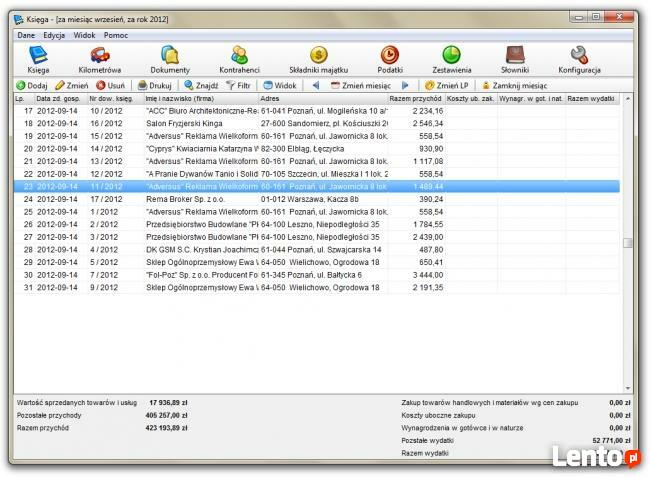Open the Księga module
650x477 pixels.
coord(38,59)
